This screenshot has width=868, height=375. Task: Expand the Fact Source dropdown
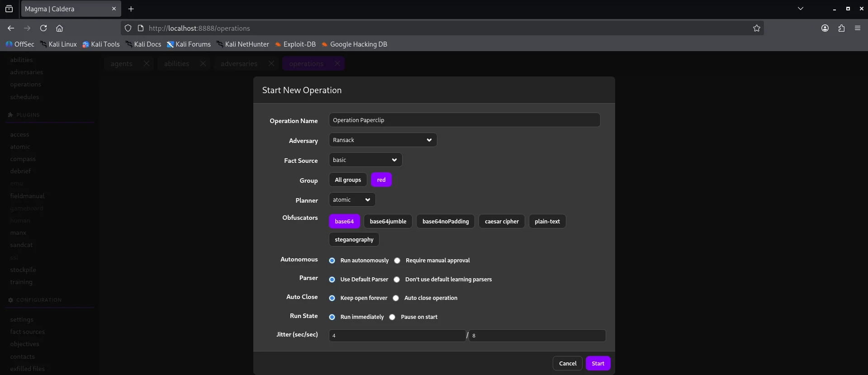[365, 160]
